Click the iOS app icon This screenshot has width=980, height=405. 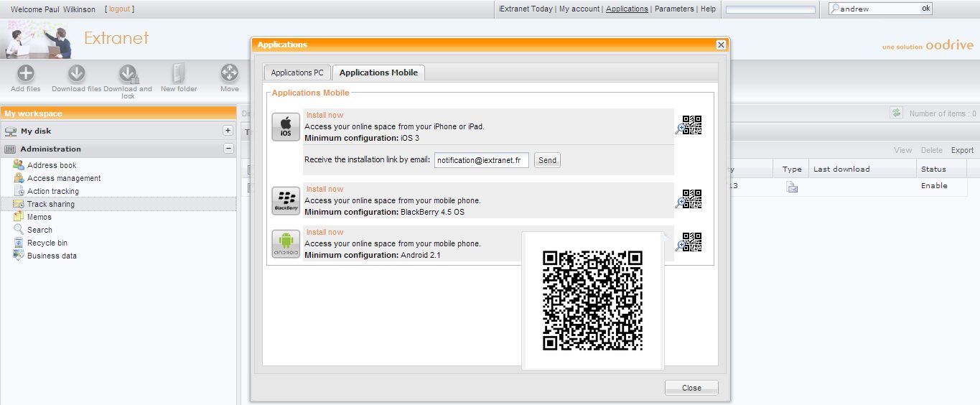pyautogui.click(x=286, y=127)
